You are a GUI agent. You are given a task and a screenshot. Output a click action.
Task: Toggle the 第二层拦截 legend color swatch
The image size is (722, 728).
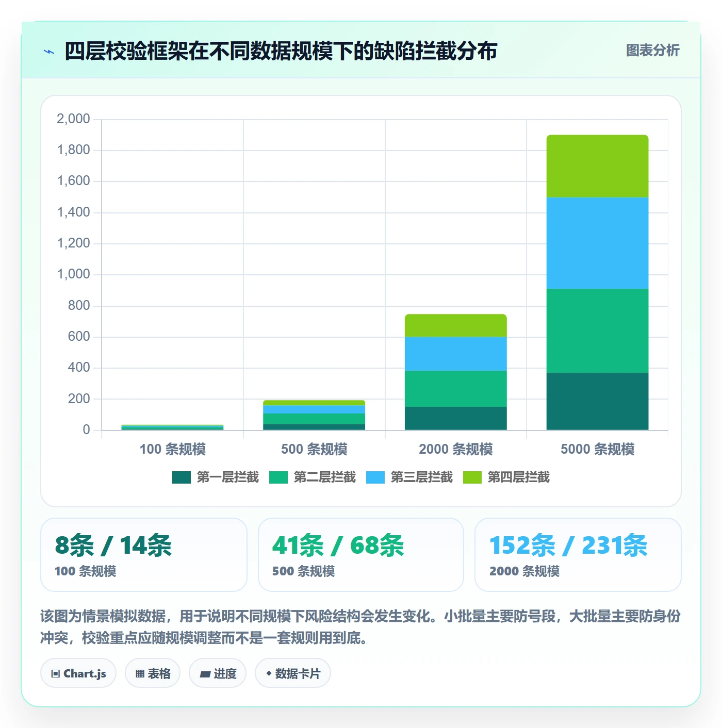click(278, 477)
